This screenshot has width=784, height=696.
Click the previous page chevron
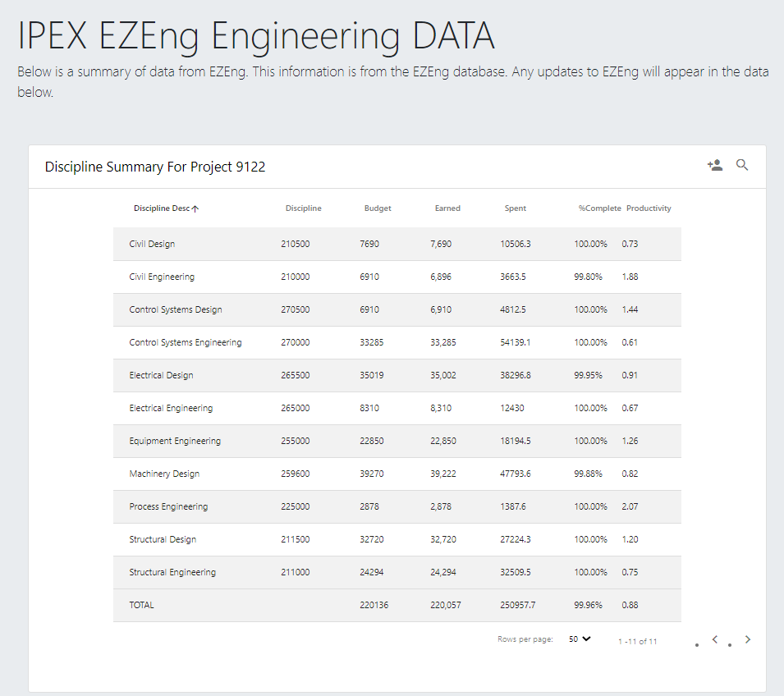[713, 639]
